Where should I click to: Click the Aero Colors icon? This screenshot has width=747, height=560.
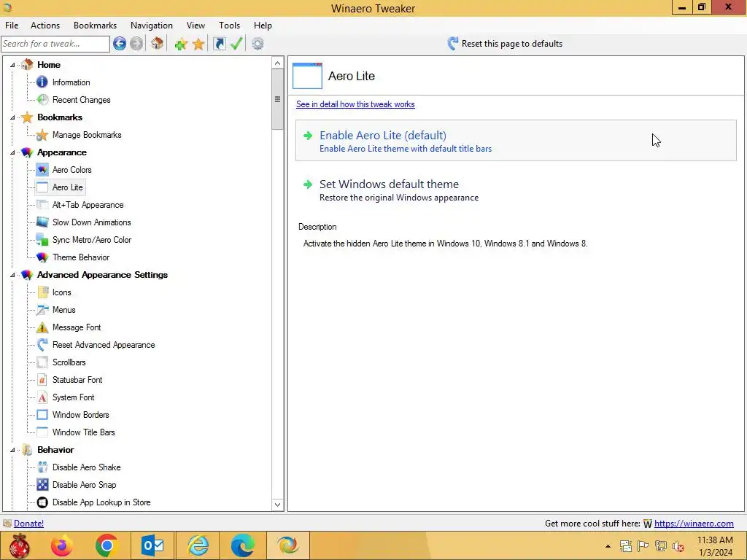pyautogui.click(x=42, y=169)
